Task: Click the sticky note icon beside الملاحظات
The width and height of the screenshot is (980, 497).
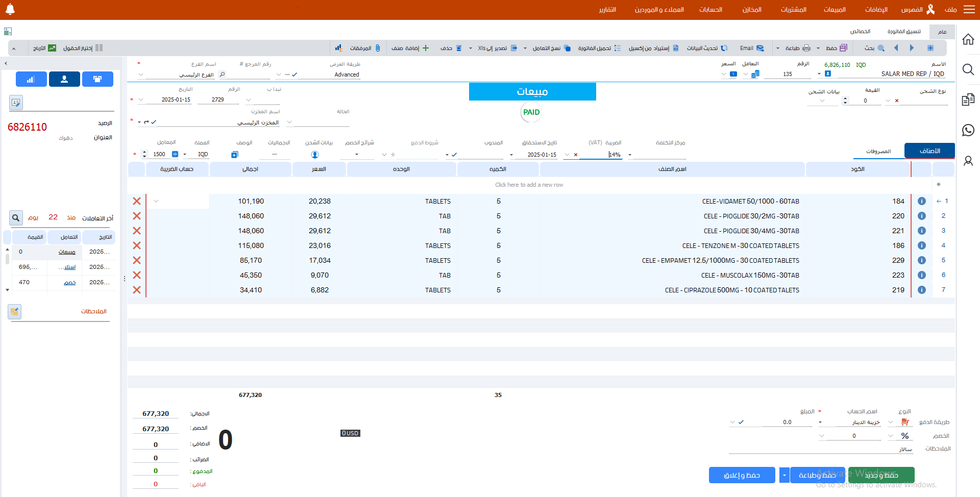Action: point(15,311)
